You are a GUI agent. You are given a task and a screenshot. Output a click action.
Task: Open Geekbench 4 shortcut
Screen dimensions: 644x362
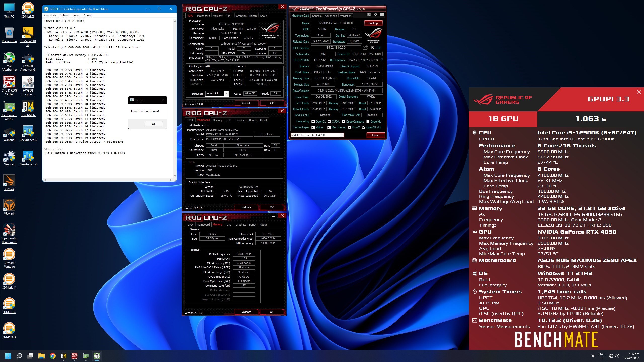(x=28, y=158)
